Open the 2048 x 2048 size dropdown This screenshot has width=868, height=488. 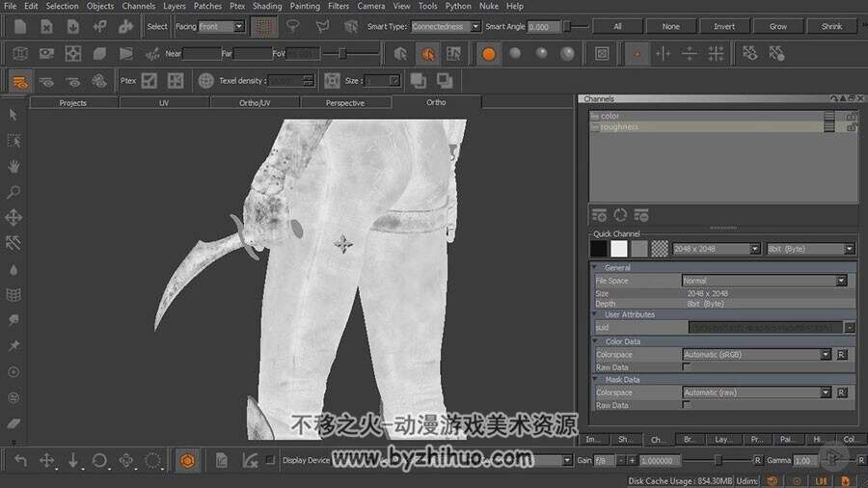click(716, 249)
